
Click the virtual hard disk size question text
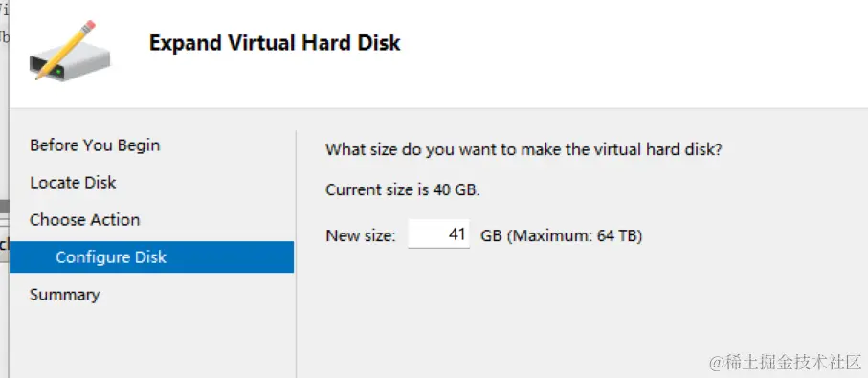pos(523,150)
